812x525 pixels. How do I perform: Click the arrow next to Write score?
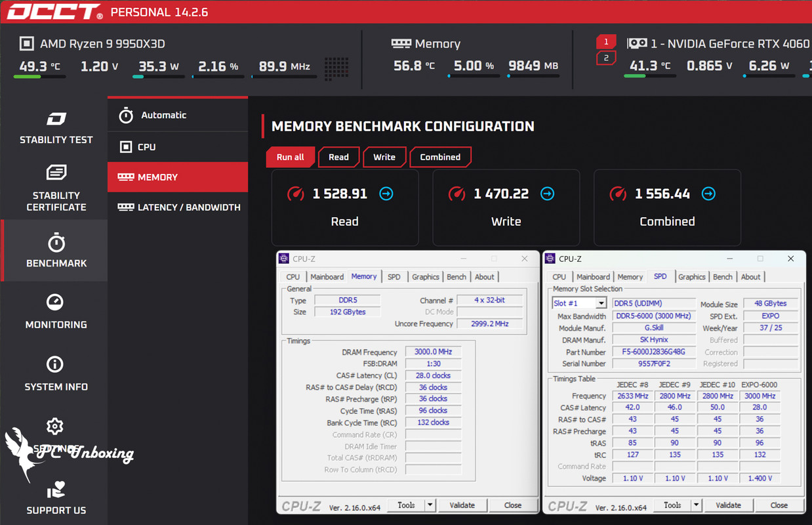tap(547, 194)
